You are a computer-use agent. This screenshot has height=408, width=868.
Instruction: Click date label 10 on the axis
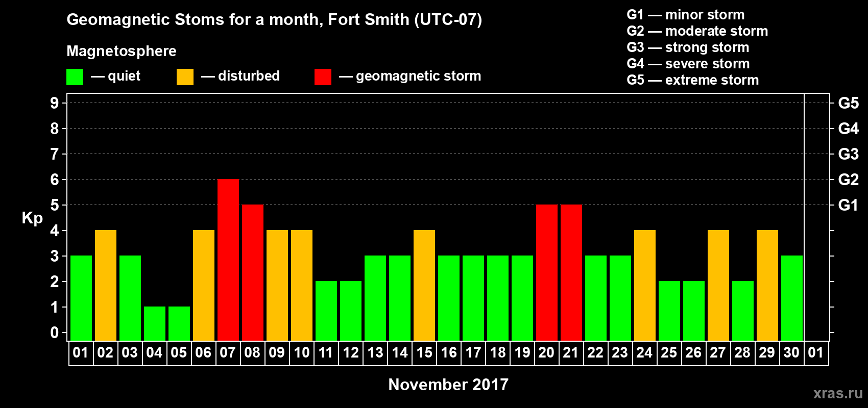302,353
